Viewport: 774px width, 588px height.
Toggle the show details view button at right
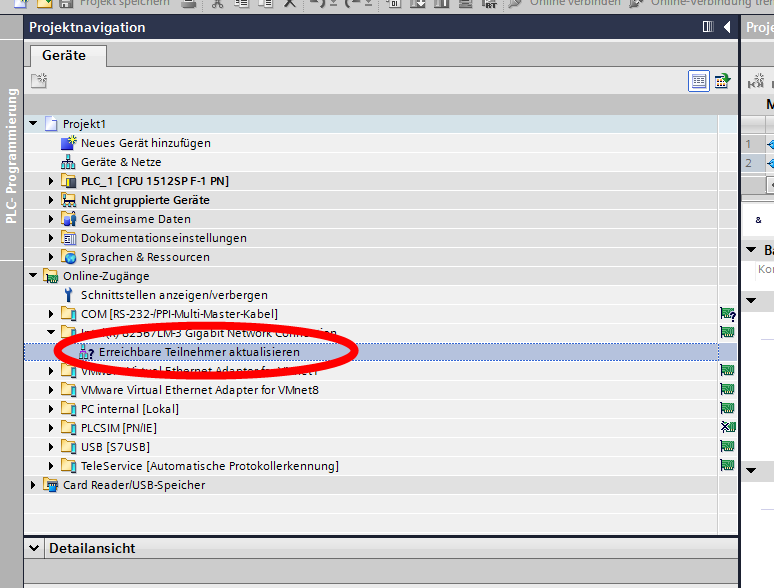[x=722, y=81]
